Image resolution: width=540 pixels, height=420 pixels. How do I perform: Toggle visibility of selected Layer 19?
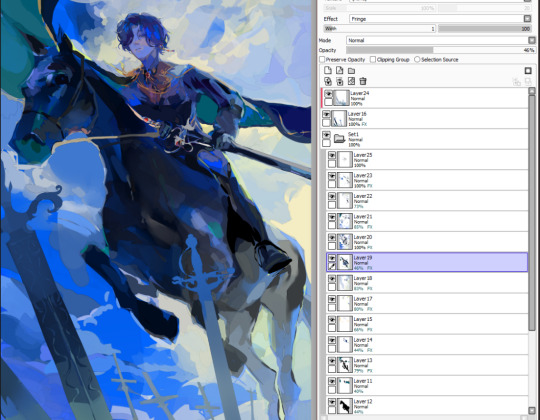[332, 258]
